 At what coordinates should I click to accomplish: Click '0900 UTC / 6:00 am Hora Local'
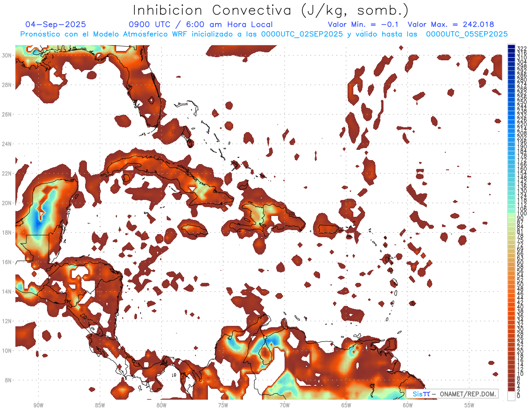(201, 25)
